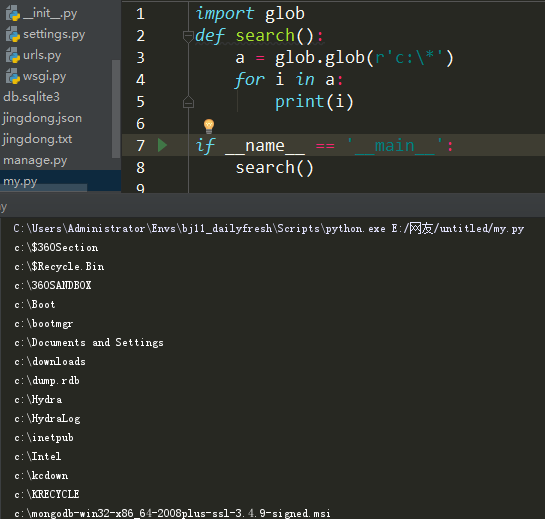
Task: Select manage.py in file list
Action: tap(35, 160)
